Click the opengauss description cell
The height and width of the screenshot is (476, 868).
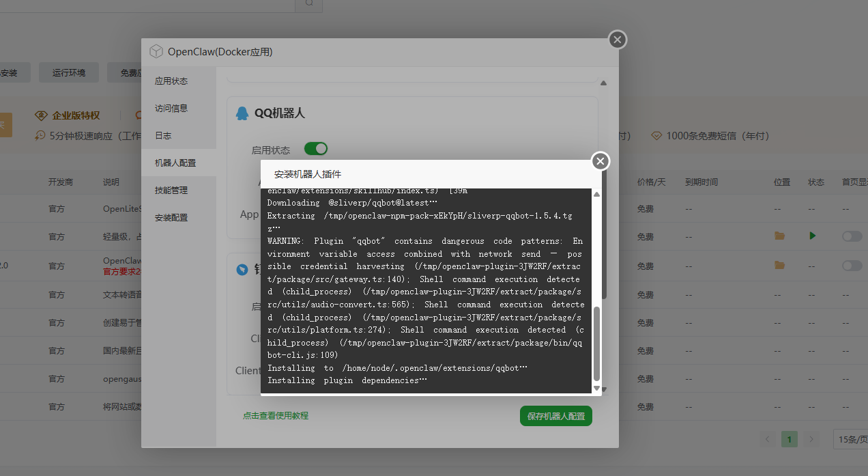pos(122,378)
